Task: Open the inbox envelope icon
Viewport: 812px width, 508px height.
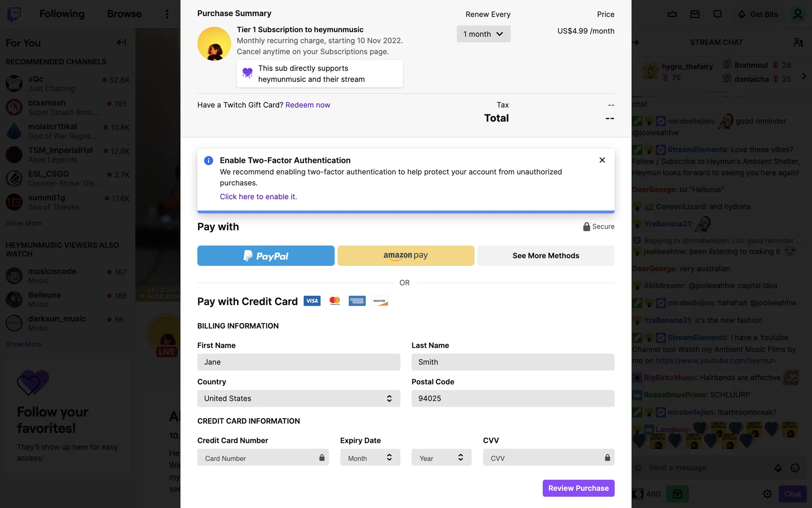Action: click(695, 14)
